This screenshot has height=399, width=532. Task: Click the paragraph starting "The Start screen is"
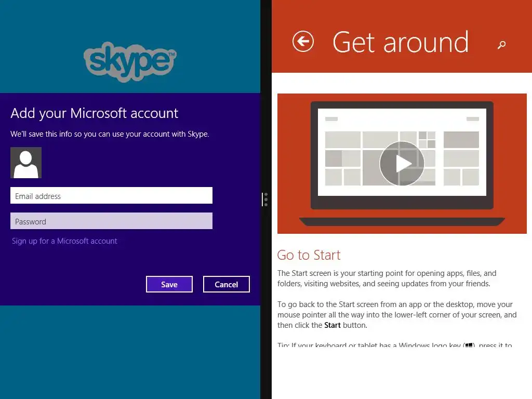tap(387, 278)
